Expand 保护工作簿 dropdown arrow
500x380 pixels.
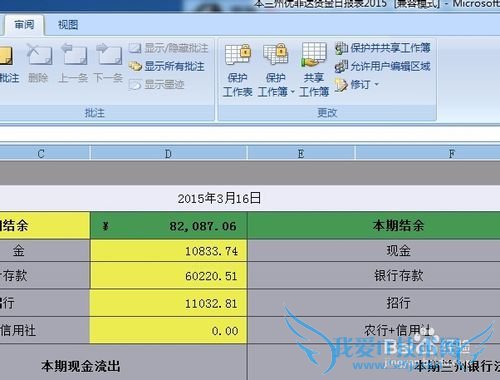pyautogui.click(x=293, y=92)
